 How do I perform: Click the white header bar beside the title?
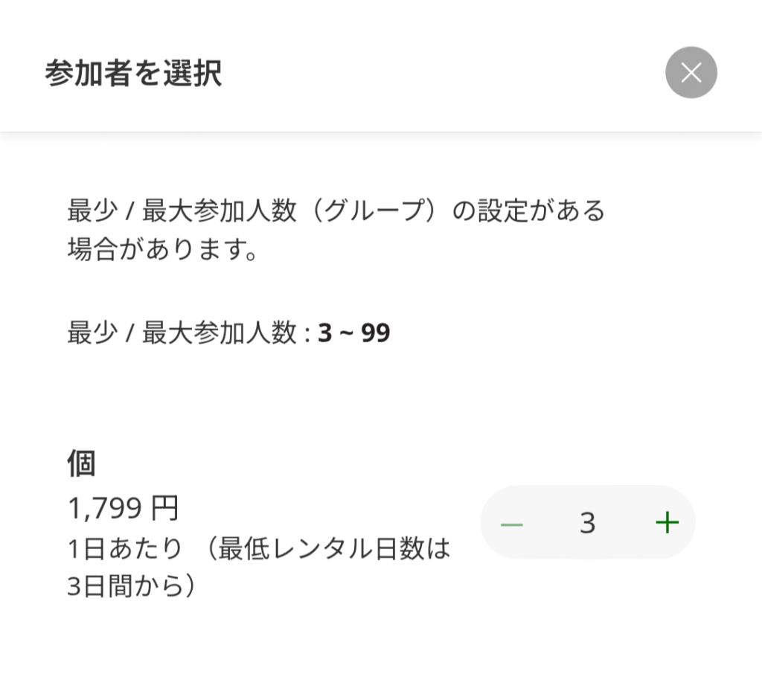[x=438, y=73]
